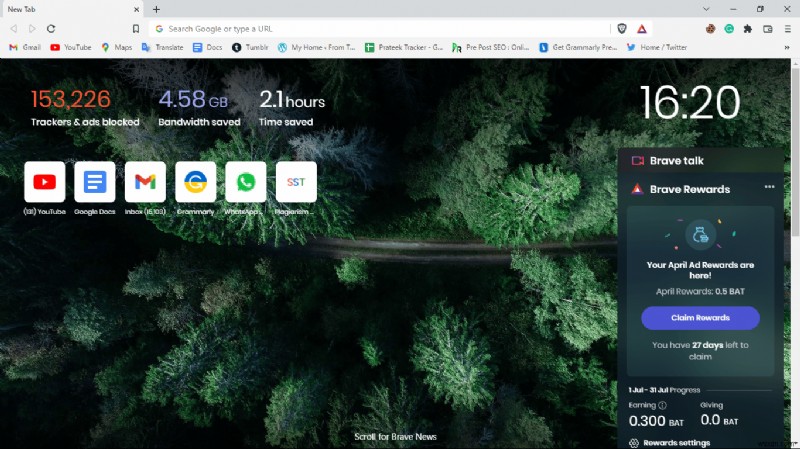Click the April Rewards: 0.5 BAT text
Image resolution: width=800 pixels, height=449 pixels.
pyautogui.click(x=700, y=291)
